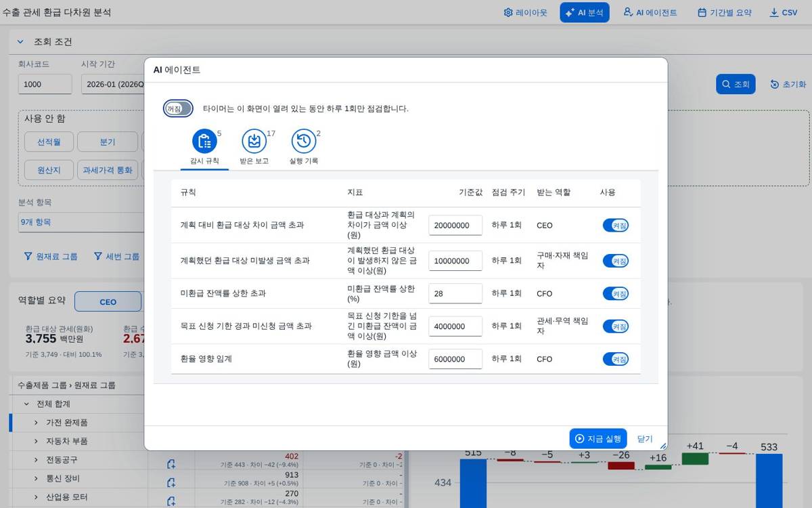Click the 기준값 column header
The image size is (812, 508).
click(x=470, y=192)
